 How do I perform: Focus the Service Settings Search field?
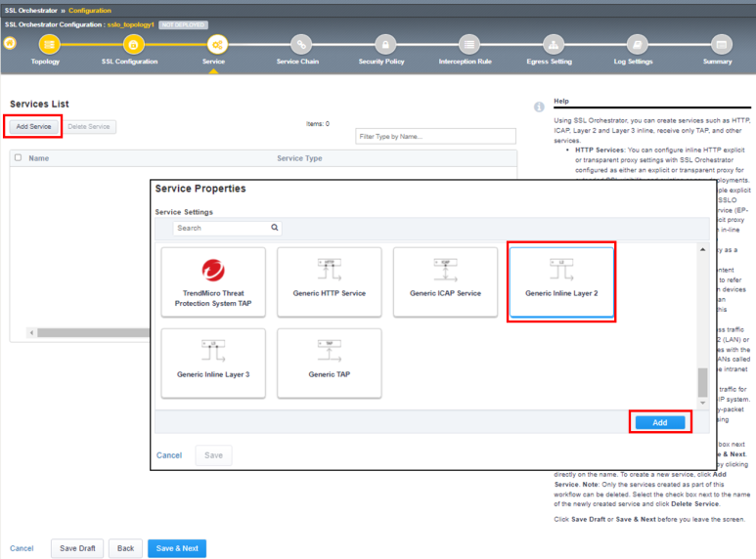coord(227,228)
